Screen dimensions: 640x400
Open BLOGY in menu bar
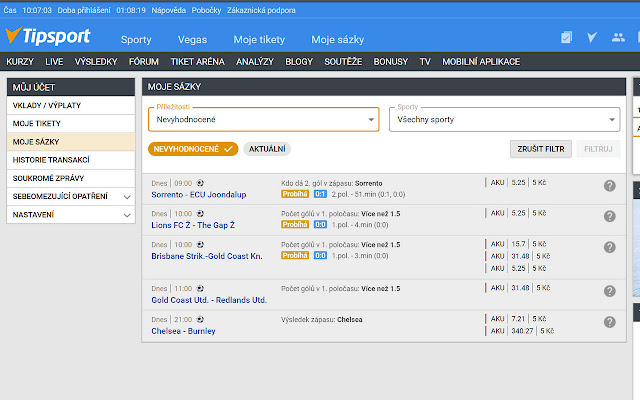pos(299,62)
